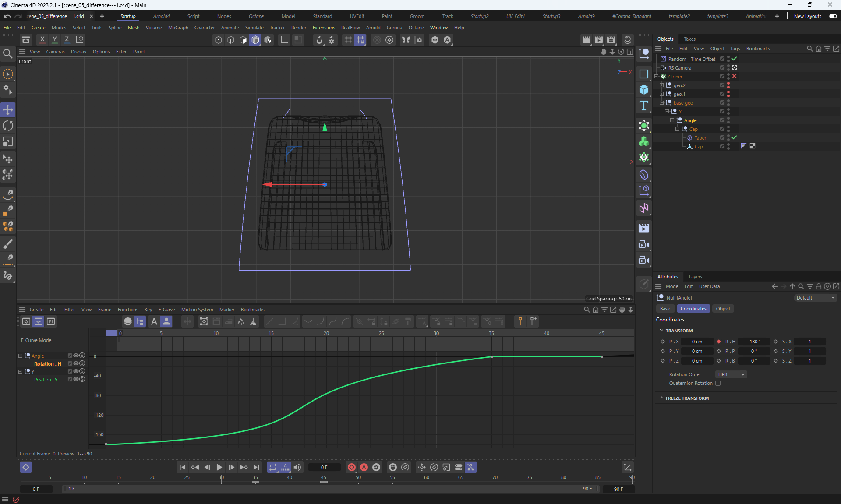Open the Object tab in Attributes
The width and height of the screenshot is (841, 504).
pyautogui.click(x=723, y=309)
